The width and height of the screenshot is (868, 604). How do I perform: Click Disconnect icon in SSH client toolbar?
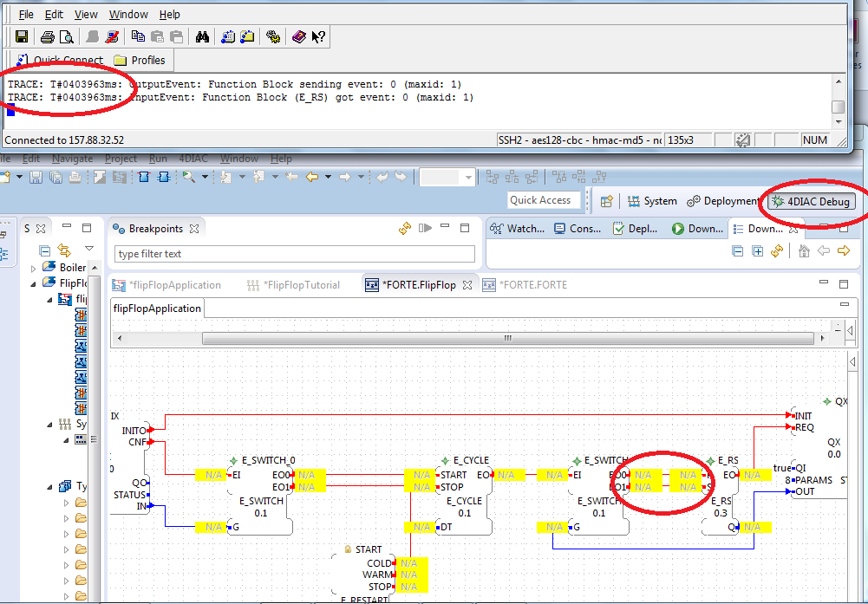tap(113, 37)
